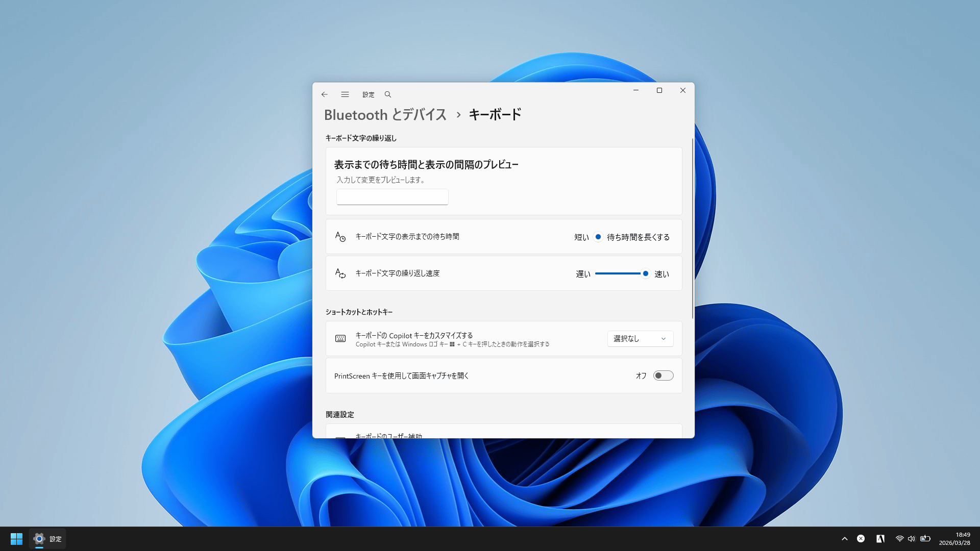Click the 設定 taskbar button
The height and width of the screenshot is (551, 980).
(x=48, y=539)
